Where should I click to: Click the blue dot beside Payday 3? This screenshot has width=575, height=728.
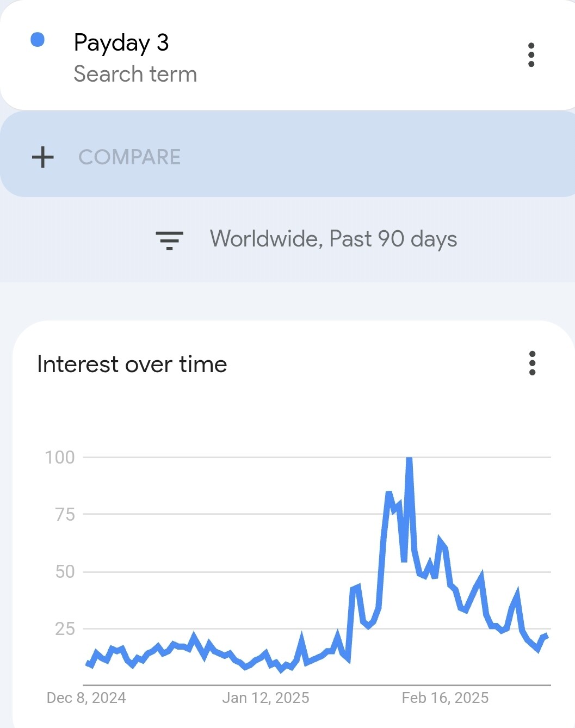pyautogui.click(x=38, y=40)
